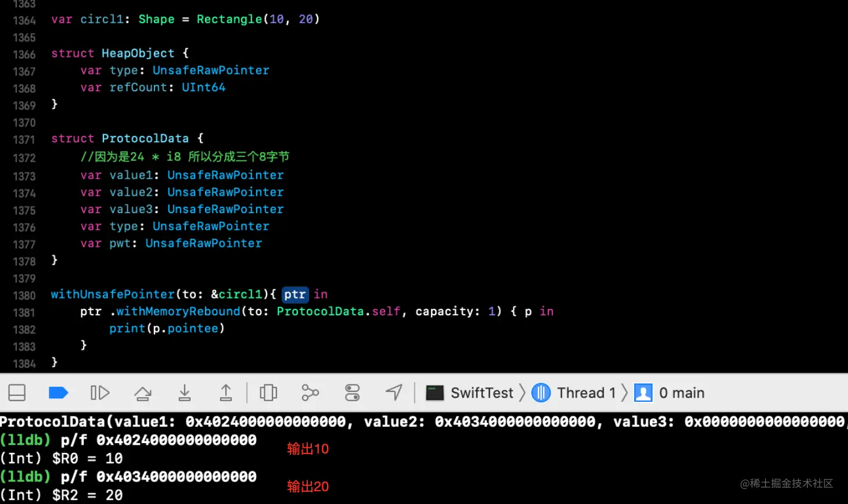Viewport: 848px width, 504px height.
Task: Click the HeapObject struct name
Action: click(138, 53)
